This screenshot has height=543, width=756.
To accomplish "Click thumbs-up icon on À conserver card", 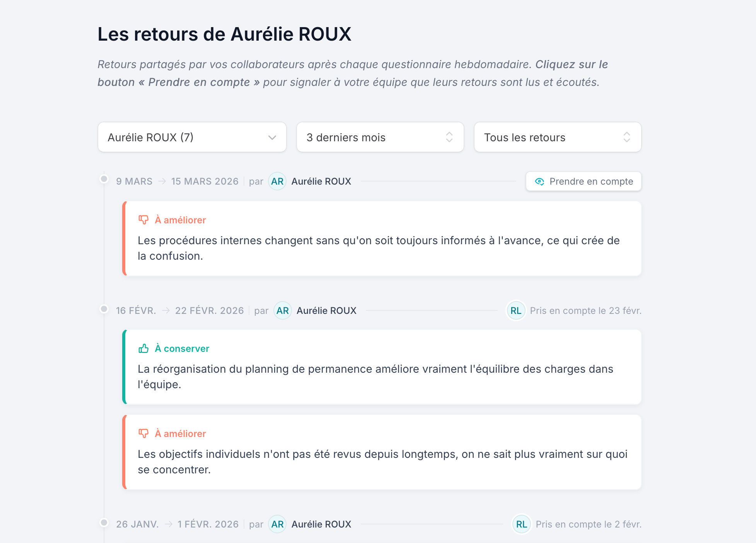I will click(143, 348).
